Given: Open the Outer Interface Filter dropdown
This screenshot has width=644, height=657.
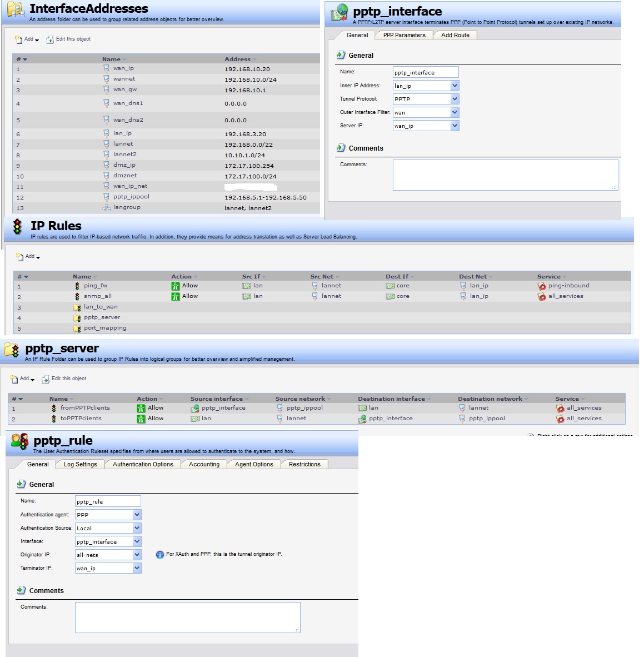Looking at the screenshot, I should tap(455, 112).
